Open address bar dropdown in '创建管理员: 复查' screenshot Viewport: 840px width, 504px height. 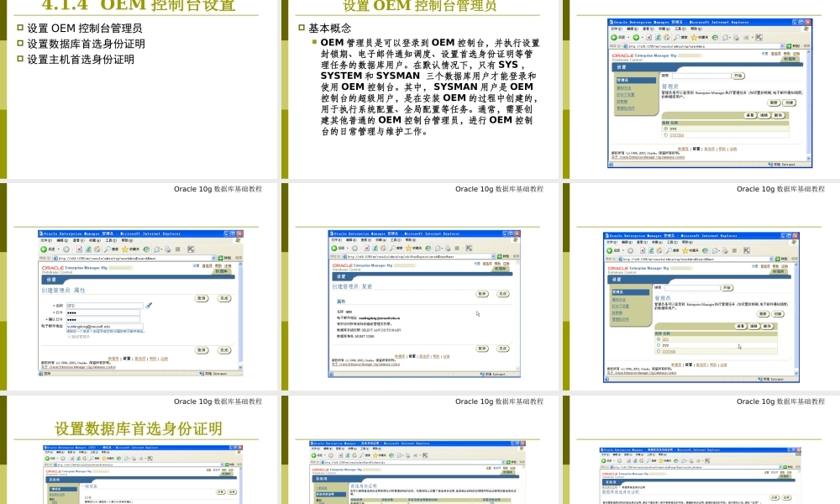click(493, 256)
